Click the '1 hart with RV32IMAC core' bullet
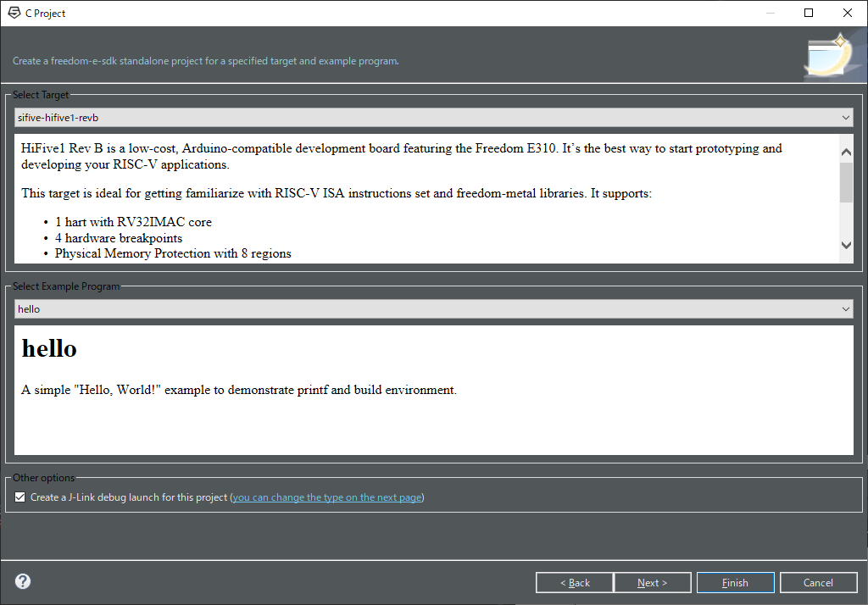Viewport: 868px width, 605px height. pyautogui.click(x=133, y=222)
